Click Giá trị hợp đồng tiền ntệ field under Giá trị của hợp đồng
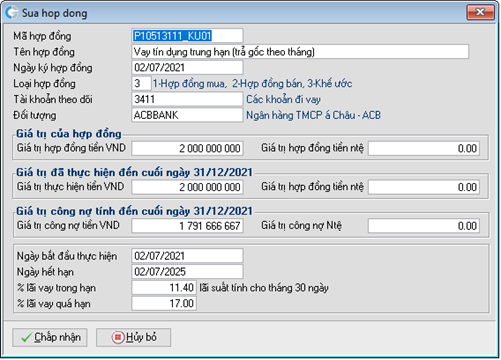This screenshot has width=501, height=360. (424, 148)
